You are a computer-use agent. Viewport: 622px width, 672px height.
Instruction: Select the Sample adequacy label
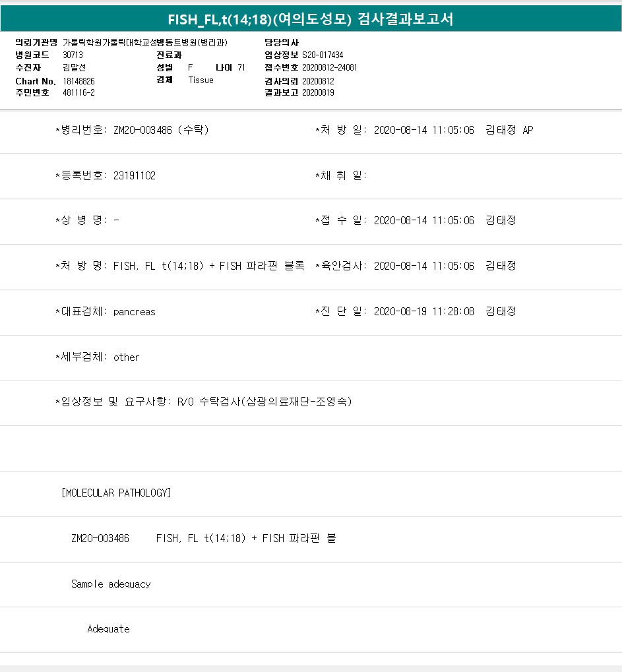pyautogui.click(x=111, y=584)
